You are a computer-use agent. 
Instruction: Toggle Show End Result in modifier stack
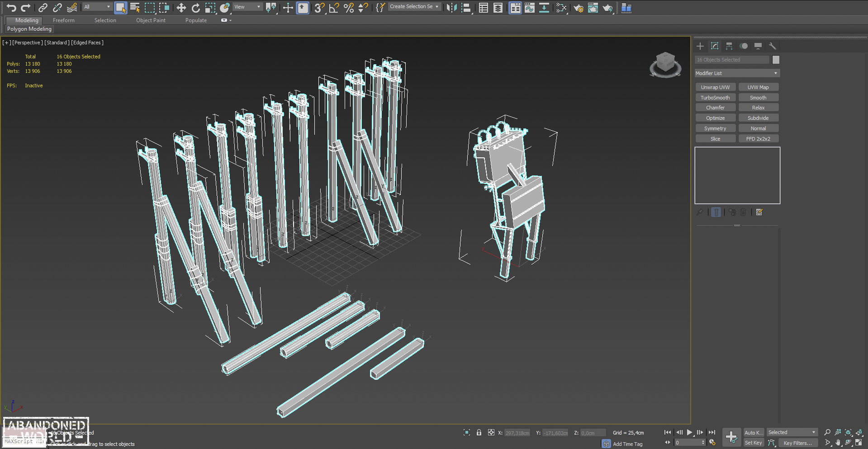[x=716, y=212]
